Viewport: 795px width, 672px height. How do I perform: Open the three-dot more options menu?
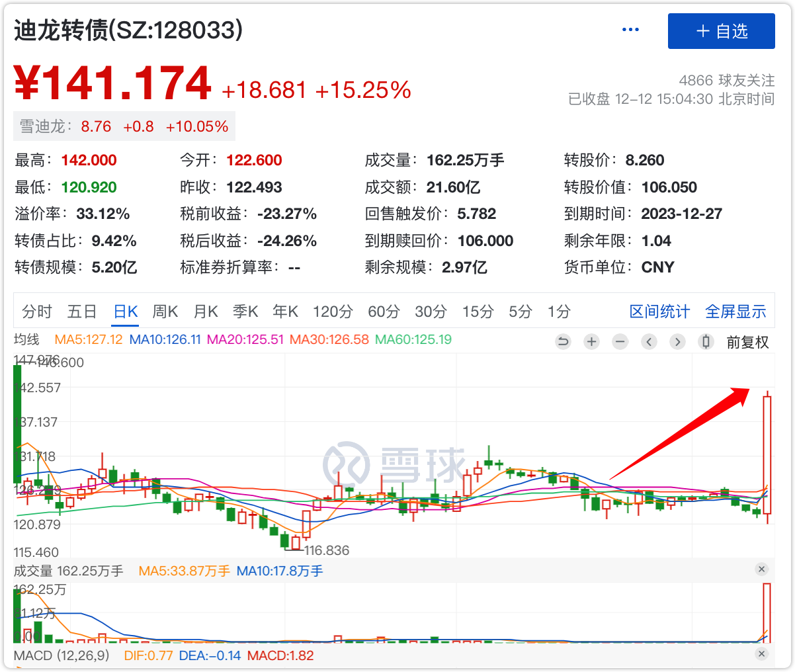click(x=630, y=30)
